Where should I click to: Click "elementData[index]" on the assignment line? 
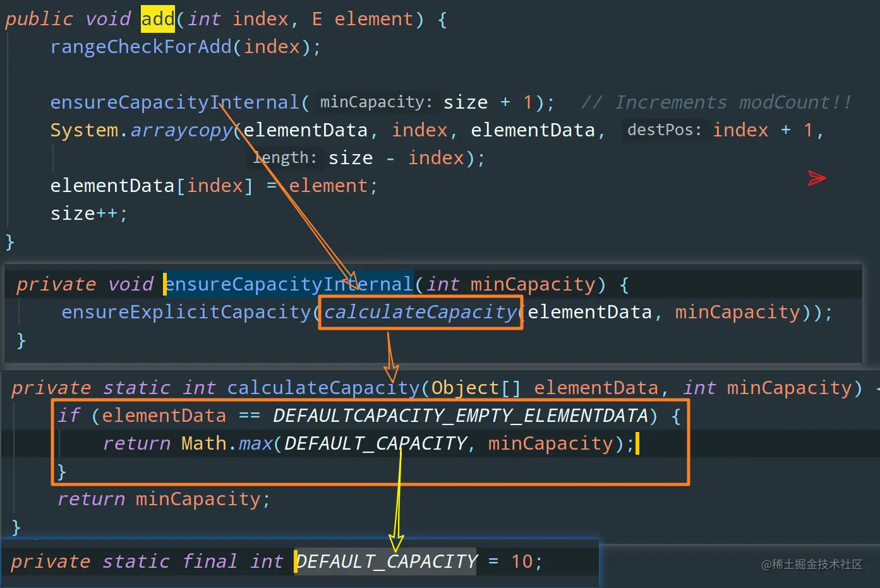[x=152, y=186]
